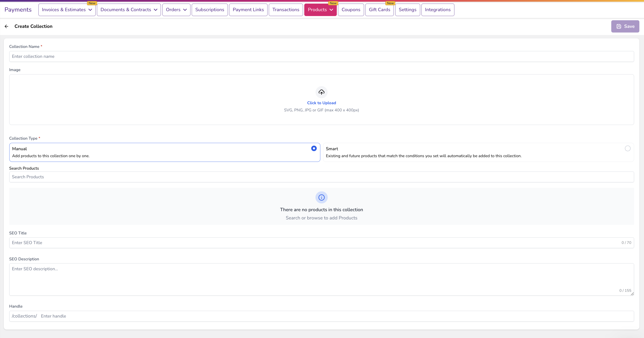Open the Integrations tab
The height and width of the screenshot is (338, 644).
(x=437, y=10)
